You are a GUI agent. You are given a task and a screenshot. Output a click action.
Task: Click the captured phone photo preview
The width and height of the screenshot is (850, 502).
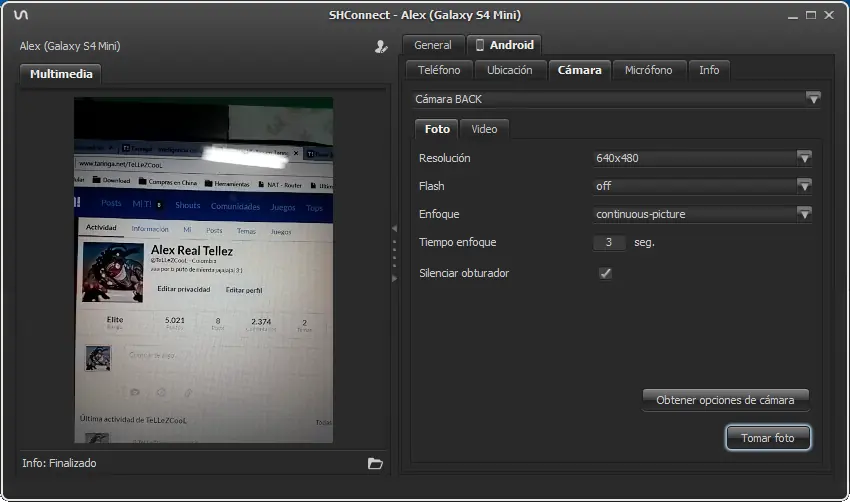click(203, 270)
